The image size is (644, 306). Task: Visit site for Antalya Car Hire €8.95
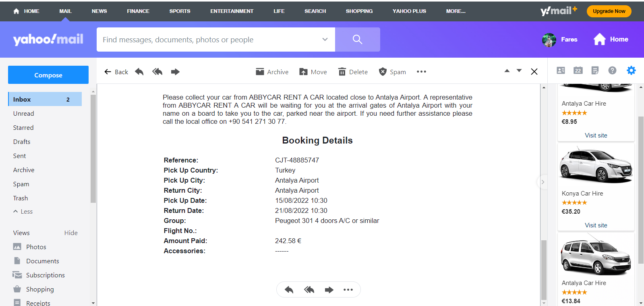596,135
